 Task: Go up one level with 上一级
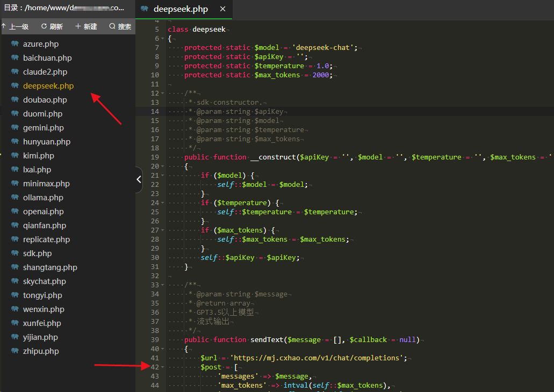click(x=15, y=26)
